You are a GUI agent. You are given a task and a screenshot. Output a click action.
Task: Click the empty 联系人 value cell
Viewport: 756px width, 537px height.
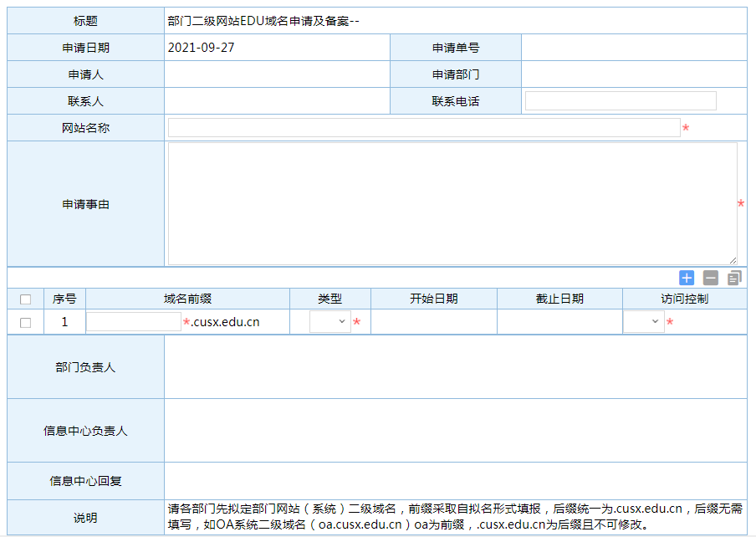pos(277,101)
